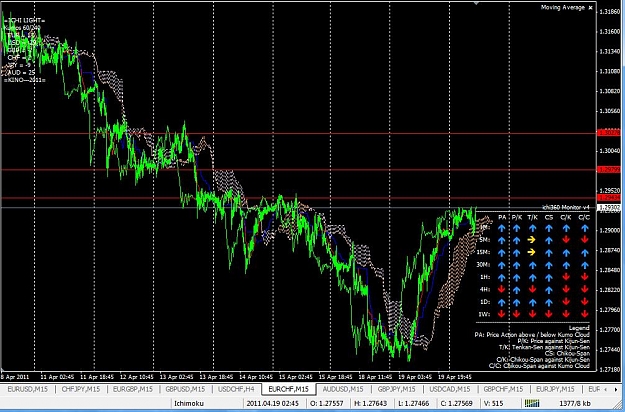Open the CHFJPY,M15 chart tab
The height and width of the screenshot is (412, 625).
tap(81, 389)
